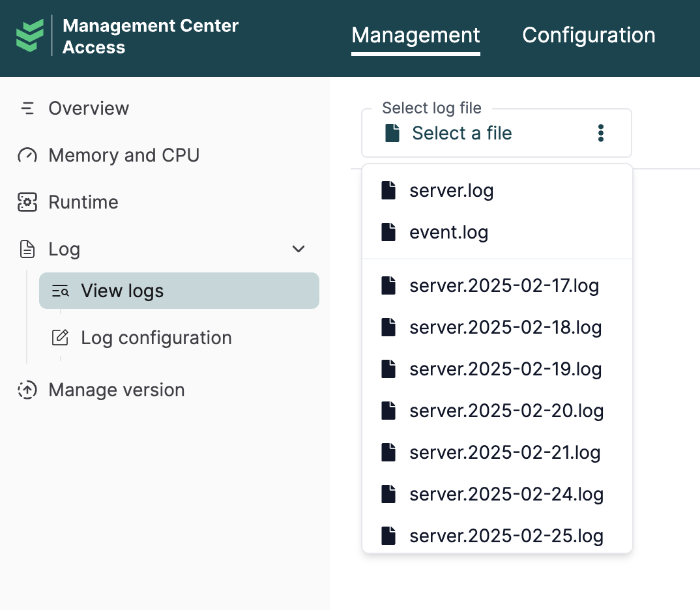Click the Runtime gear icon
The width and height of the screenshot is (700, 610).
point(27,202)
